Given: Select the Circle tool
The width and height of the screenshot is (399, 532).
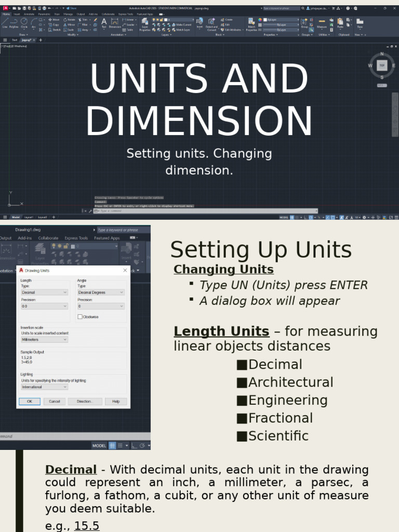Looking at the screenshot, I should [x=24, y=23].
